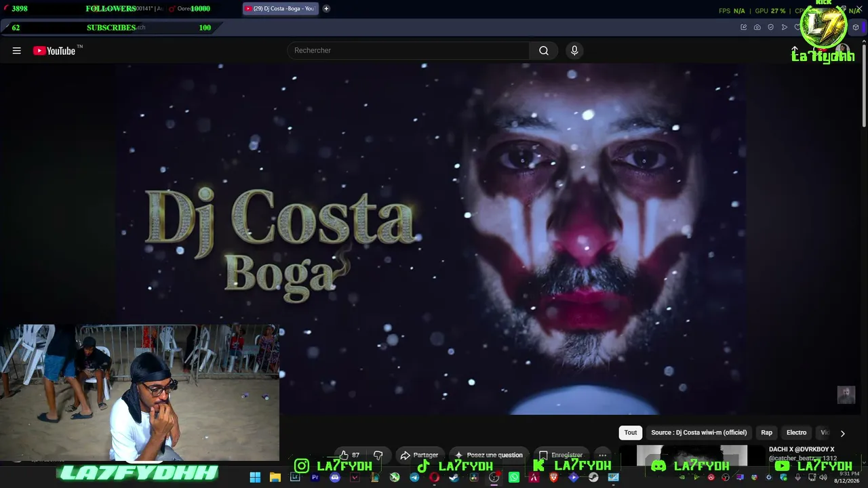Click the Rechercher search field
This screenshot has height=488, width=868.
[408, 50]
